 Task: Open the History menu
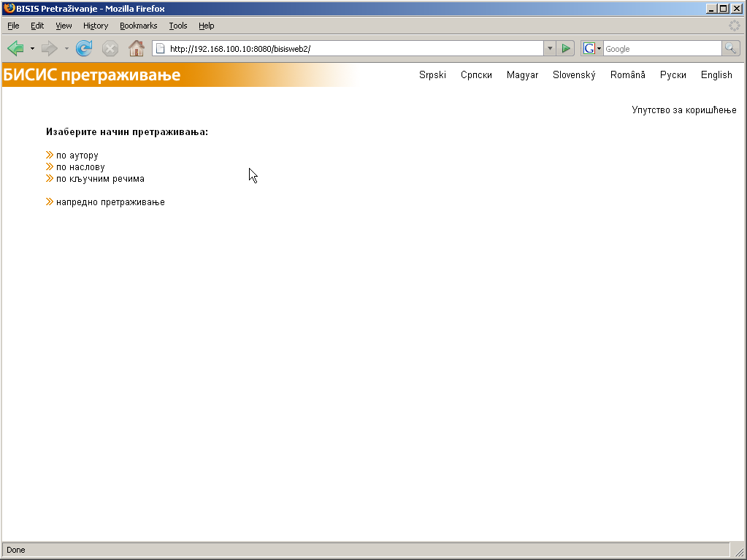(95, 26)
